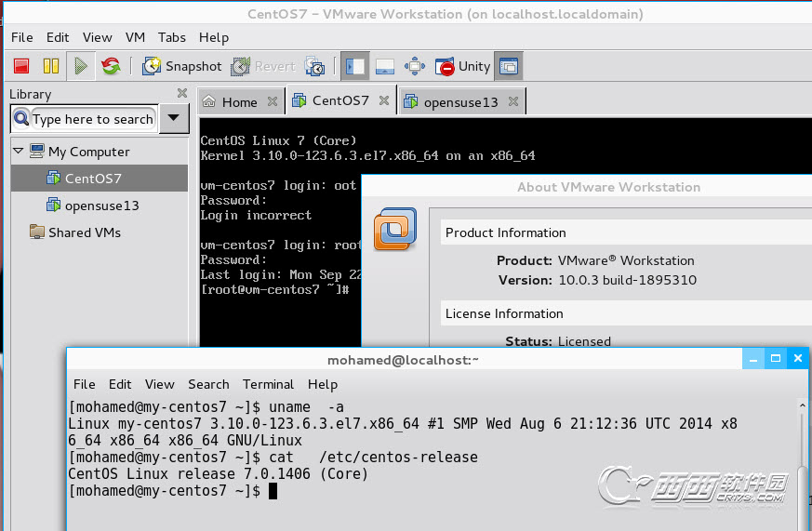The height and width of the screenshot is (531, 812).
Task: Select opensuse13 in the Library tree
Action: tap(101, 206)
